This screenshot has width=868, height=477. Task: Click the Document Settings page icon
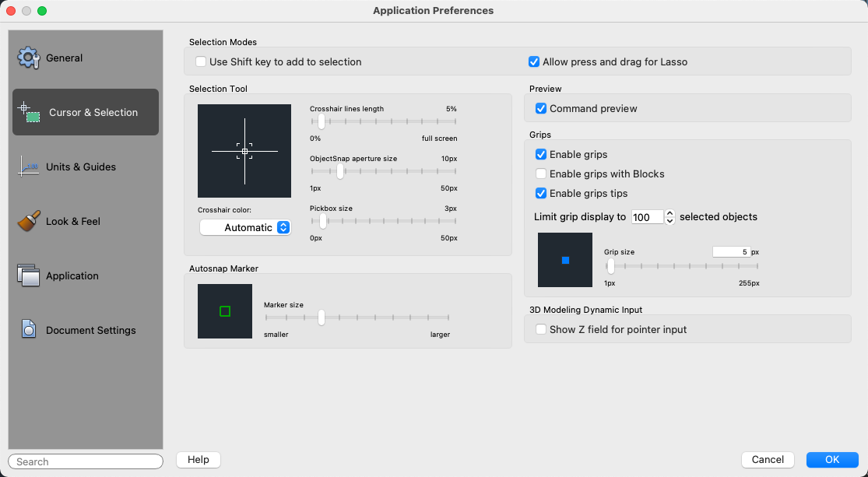(29, 330)
